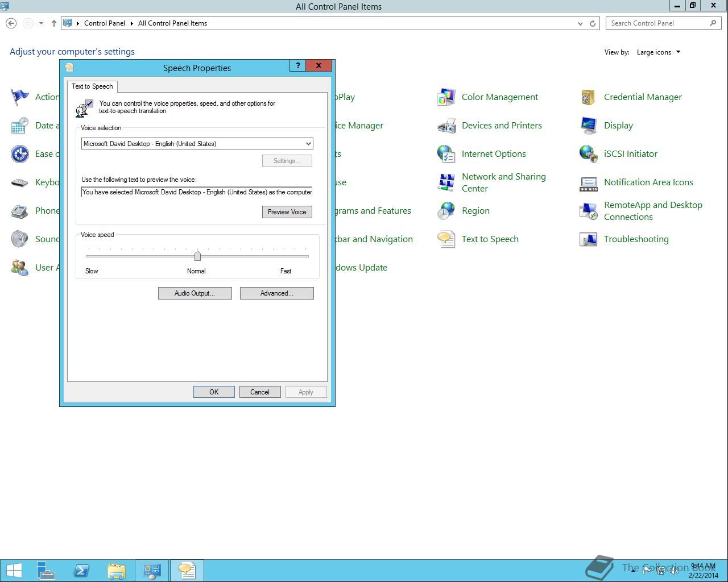Open Credential Manager icon
Screen dimensions: 728x582
(589, 97)
